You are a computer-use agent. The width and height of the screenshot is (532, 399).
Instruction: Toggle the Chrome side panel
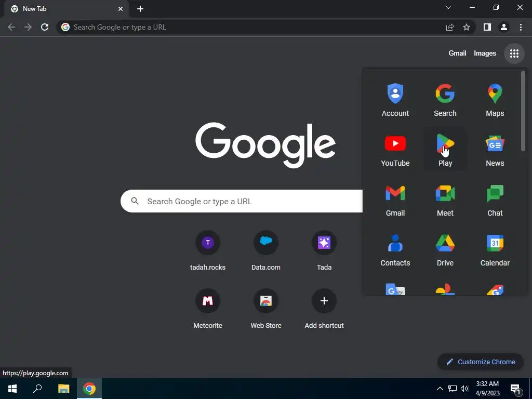tap(487, 27)
